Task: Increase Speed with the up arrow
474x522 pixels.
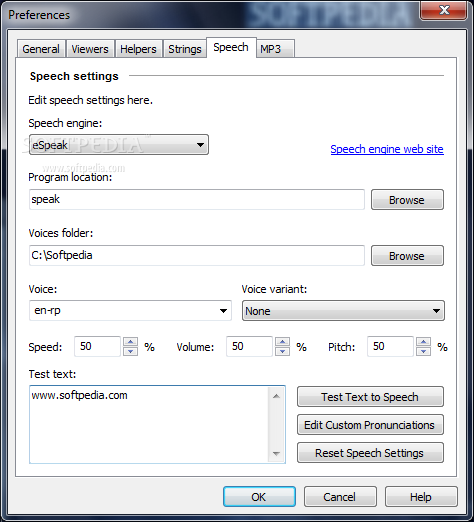Action: (x=130, y=342)
